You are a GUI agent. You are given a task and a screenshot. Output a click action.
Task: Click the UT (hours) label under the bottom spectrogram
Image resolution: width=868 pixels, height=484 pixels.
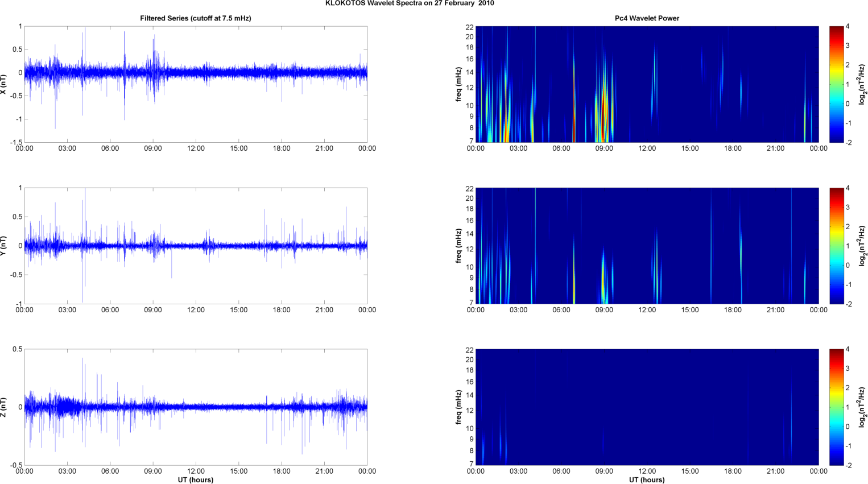(x=647, y=480)
